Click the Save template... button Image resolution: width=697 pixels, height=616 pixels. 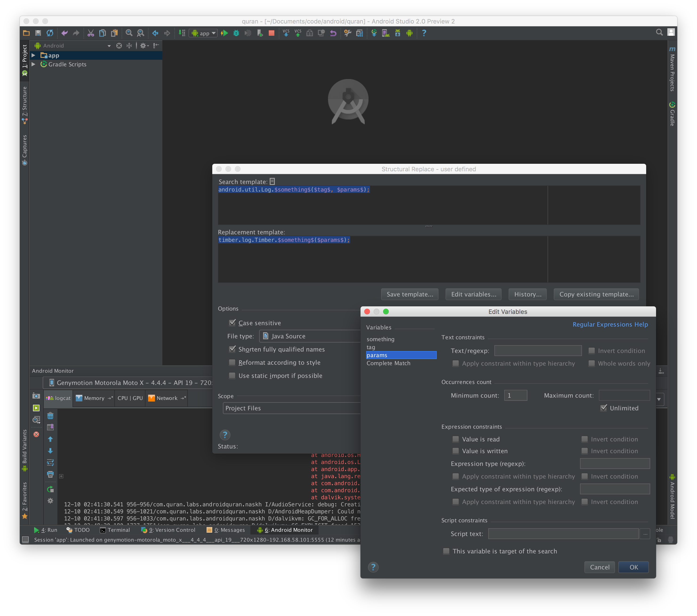click(409, 294)
